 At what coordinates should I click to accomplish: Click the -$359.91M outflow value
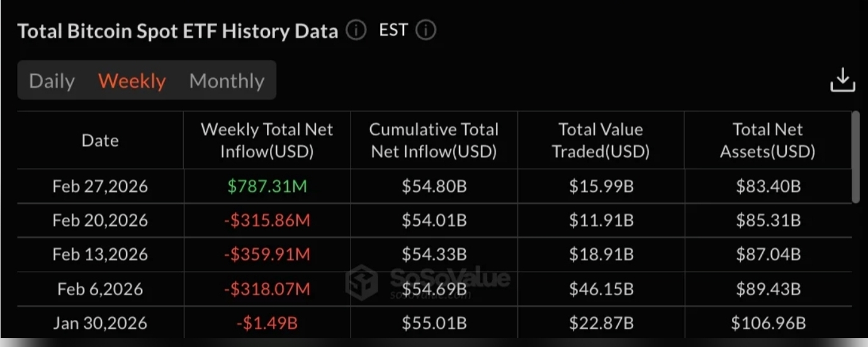point(267,255)
